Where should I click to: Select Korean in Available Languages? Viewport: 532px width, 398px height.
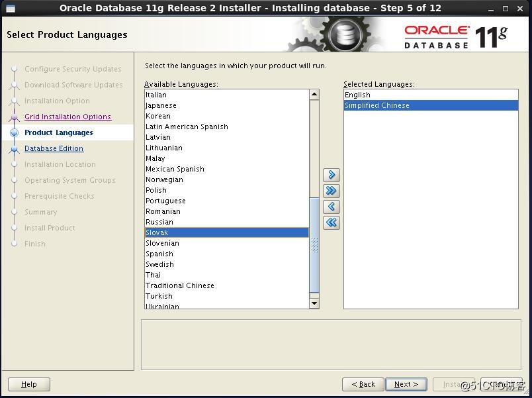pos(227,116)
